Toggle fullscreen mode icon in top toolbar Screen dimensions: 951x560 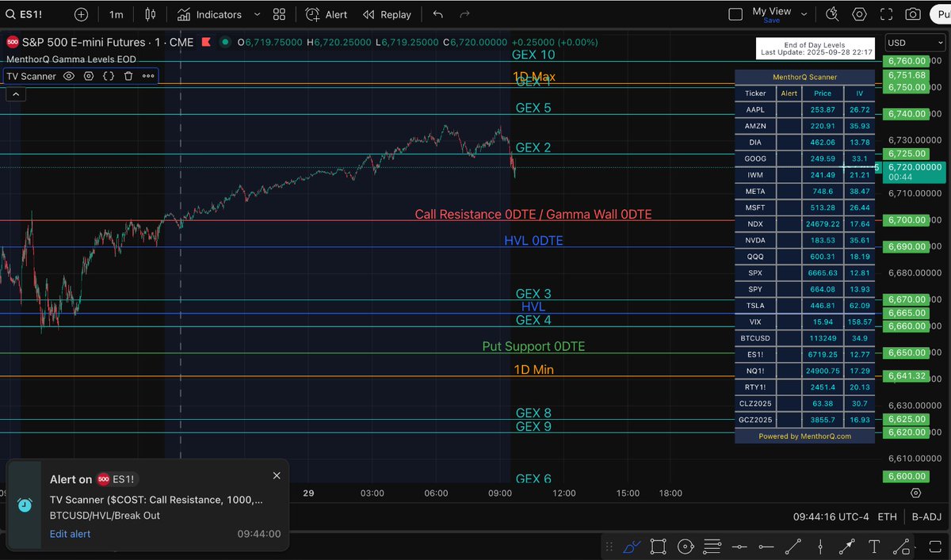886,14
